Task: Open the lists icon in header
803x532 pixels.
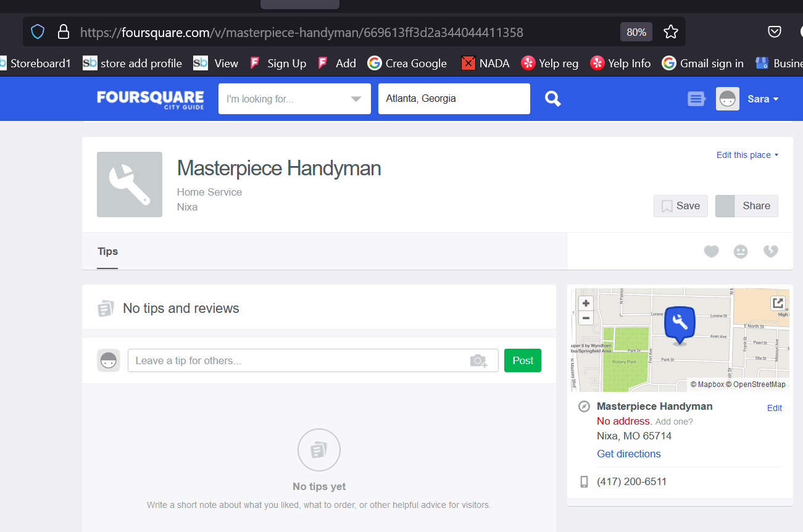Action: pyautogui.click(x=696, y=99)
